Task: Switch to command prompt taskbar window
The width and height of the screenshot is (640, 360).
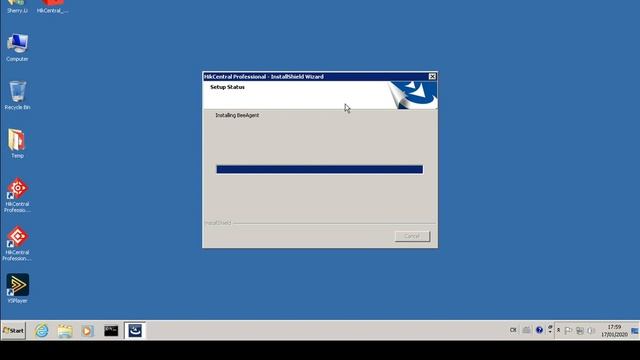Action: coord(111,331)
